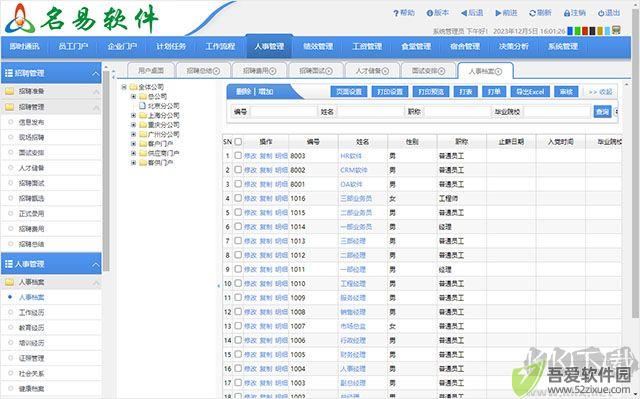Image resolution: width=640 pixels, height=399 pixels.
Task: Refresh the page with the 刷新 icon
Action: coord(532,13)
